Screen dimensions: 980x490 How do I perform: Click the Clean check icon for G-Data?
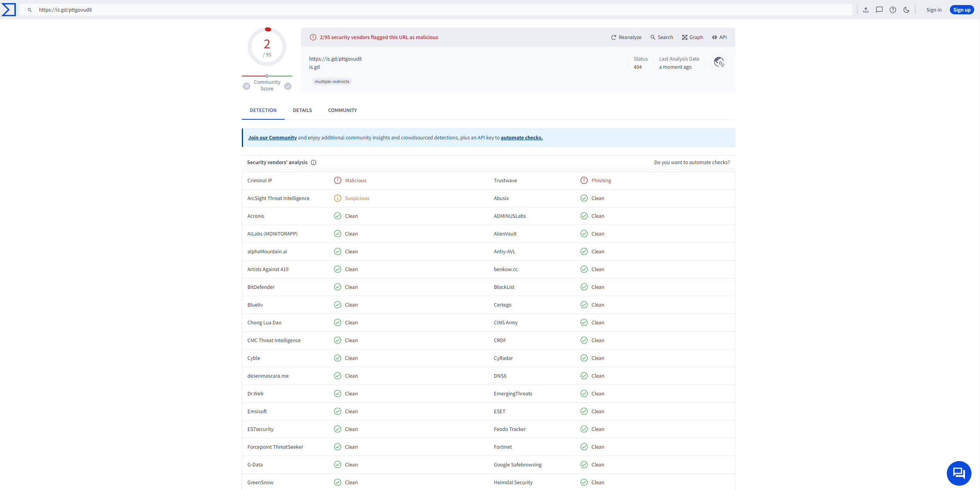coord(338,465)
